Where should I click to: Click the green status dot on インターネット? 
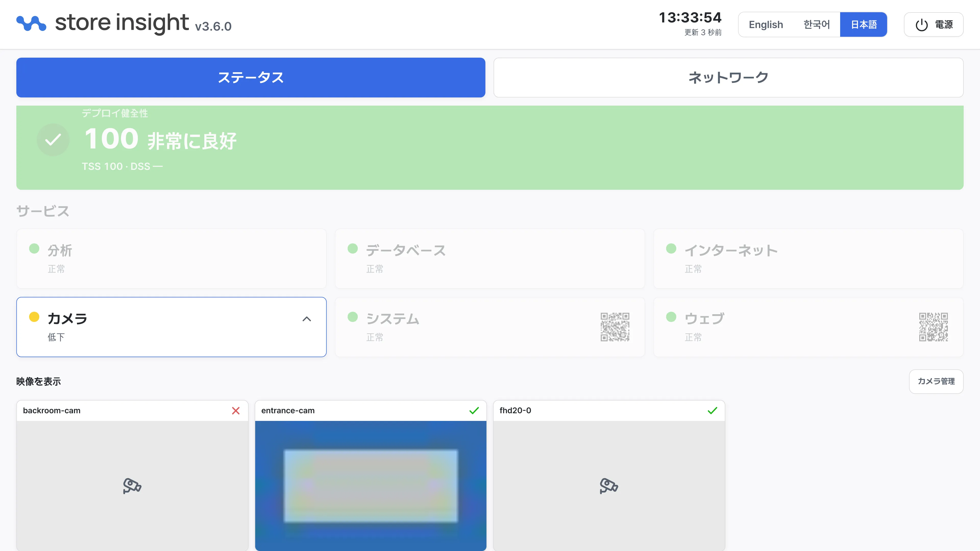[671, 248]
